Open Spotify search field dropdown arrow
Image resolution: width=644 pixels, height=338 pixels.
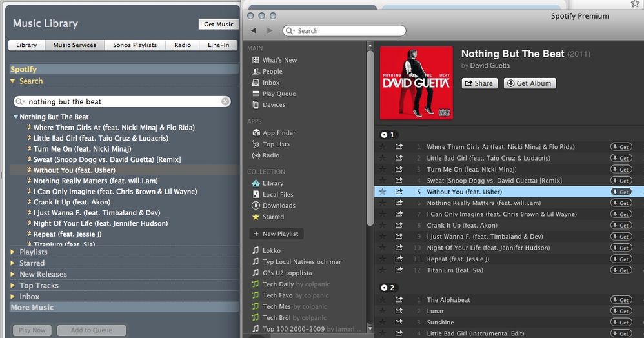pos(294,31)
